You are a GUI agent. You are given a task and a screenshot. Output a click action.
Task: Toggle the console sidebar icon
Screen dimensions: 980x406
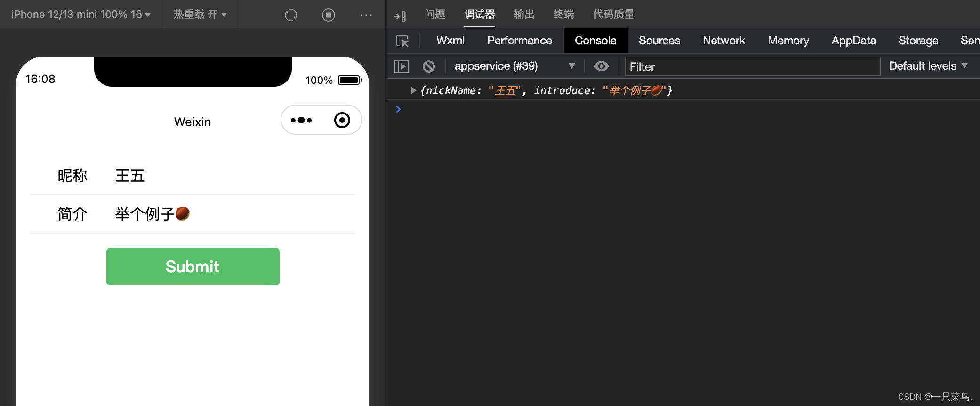(x=401, y=66)
